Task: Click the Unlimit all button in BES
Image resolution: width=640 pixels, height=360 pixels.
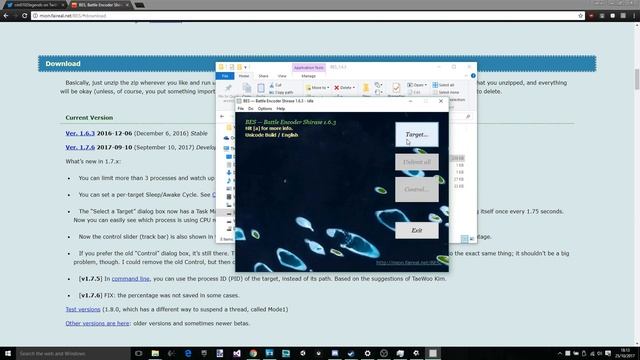Action: click(417, 162)
